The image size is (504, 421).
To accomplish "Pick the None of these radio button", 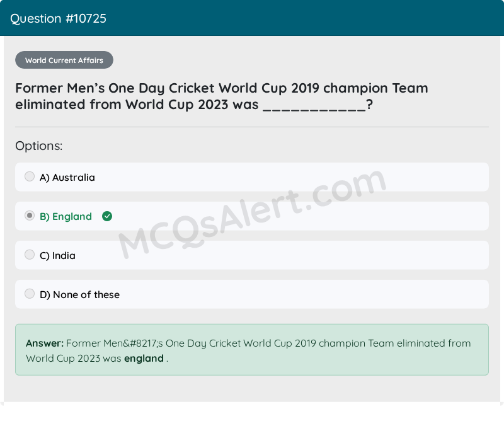I will point(30,294).
